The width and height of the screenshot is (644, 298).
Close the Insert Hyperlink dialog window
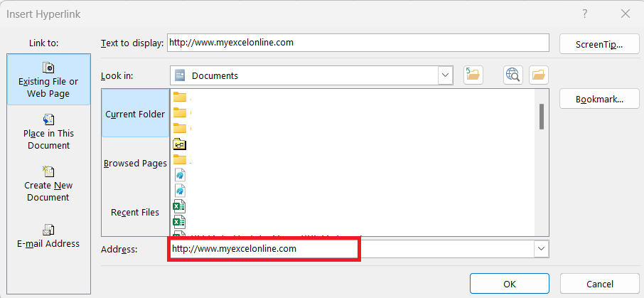pyautogui.click(x=626, y=14)
